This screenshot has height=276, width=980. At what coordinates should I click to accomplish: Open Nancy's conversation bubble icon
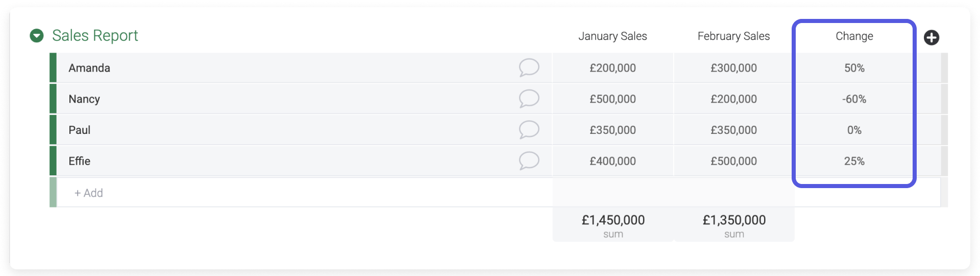tap(529, 99)
